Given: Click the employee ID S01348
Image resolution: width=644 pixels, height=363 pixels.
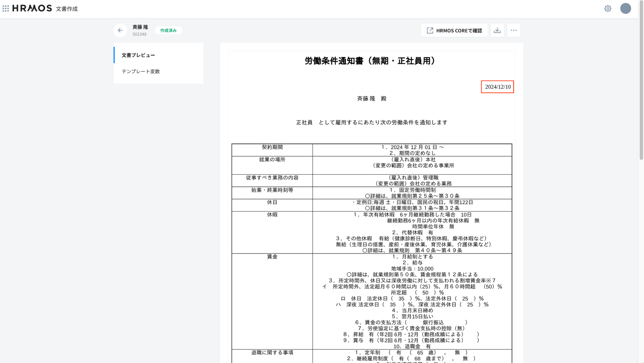Looking at the screenshot, I should [x=140, y=34].
